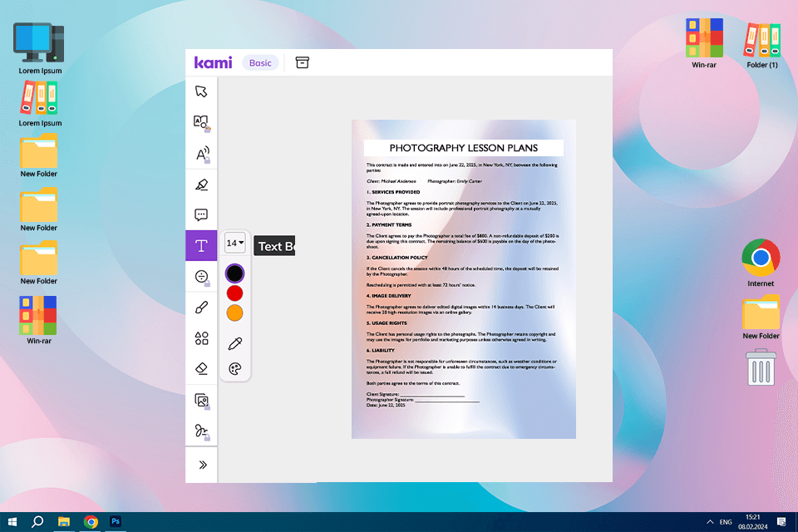This screenshot has width=798, height=532.
Task: Click the eyedropper color picker icon
Action: pos(234,343)
